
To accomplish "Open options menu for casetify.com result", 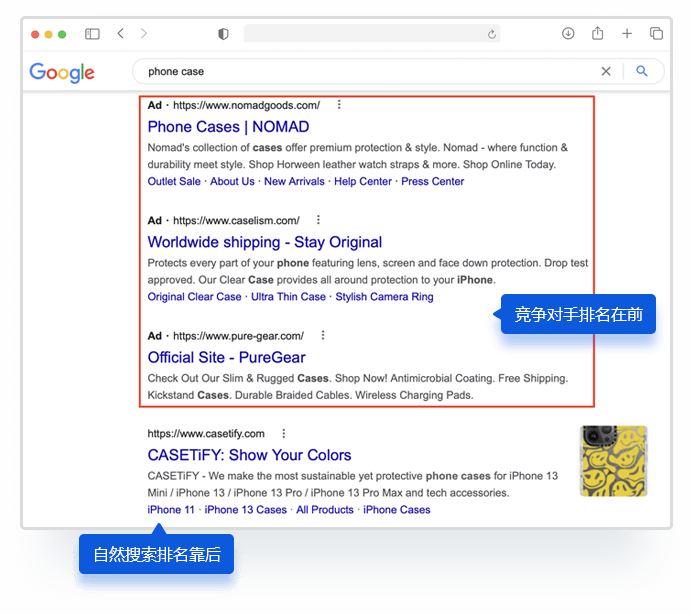I will coord(284,433).
